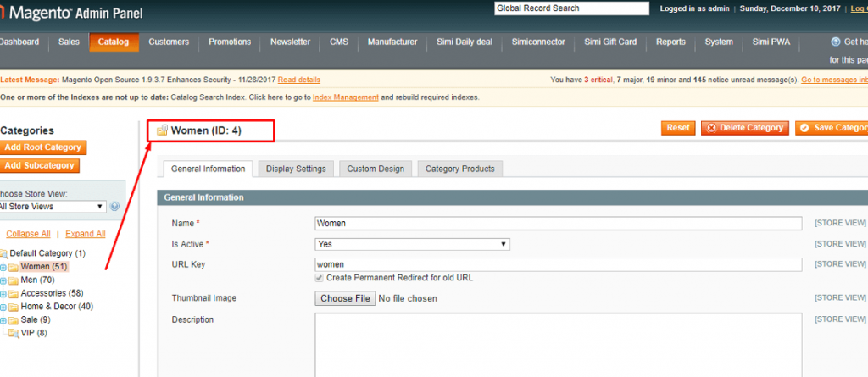Screen dimensions: 868x377
Task: Expand the Accessories category node
Action: coord(3,294)
